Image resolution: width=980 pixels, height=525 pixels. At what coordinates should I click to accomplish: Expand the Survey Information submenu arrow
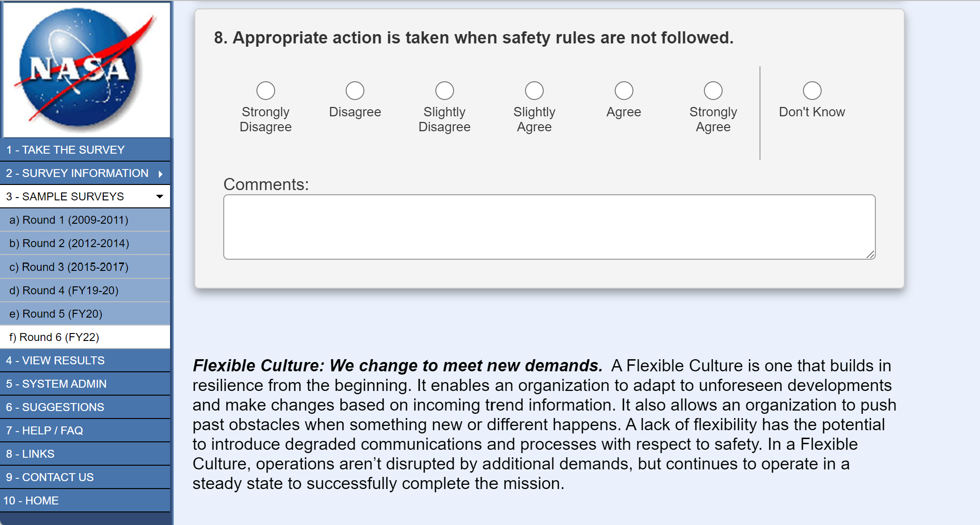click(160, 174)
